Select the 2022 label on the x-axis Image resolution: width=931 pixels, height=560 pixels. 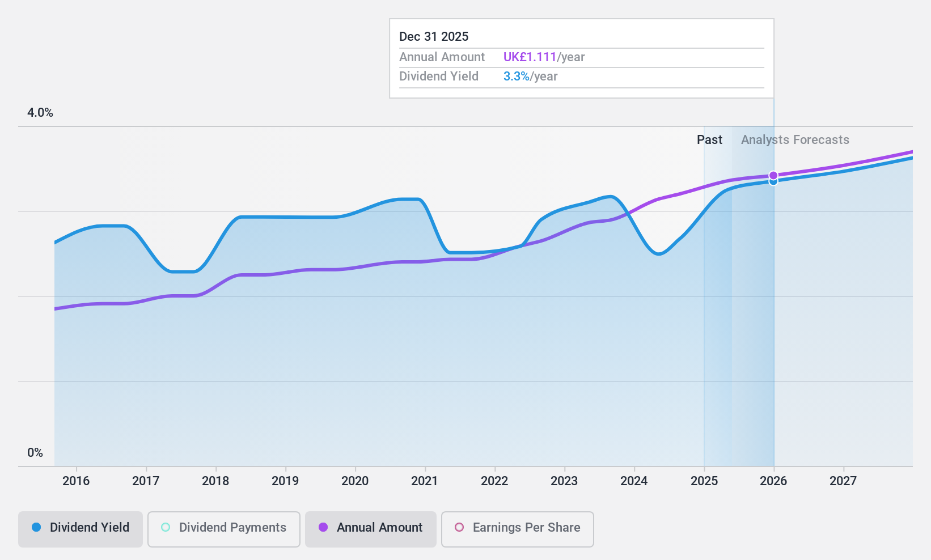(494, 481)
